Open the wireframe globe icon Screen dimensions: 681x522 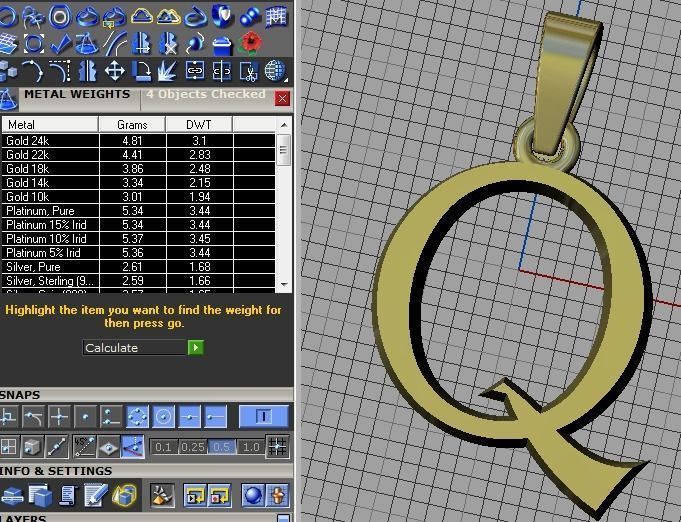(275, 71)
